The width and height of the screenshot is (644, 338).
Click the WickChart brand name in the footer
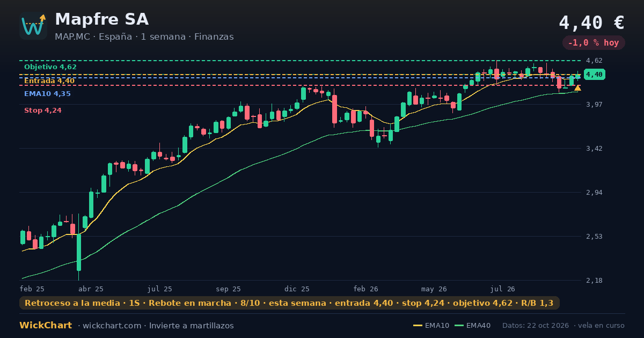pos(46,326)
